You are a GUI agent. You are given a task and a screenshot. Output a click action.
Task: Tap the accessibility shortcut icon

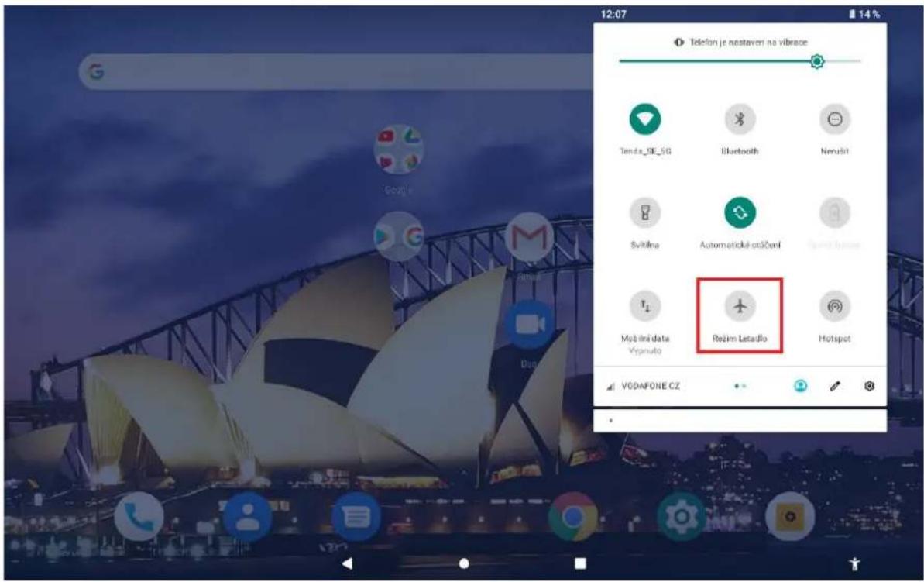(854, 563)
